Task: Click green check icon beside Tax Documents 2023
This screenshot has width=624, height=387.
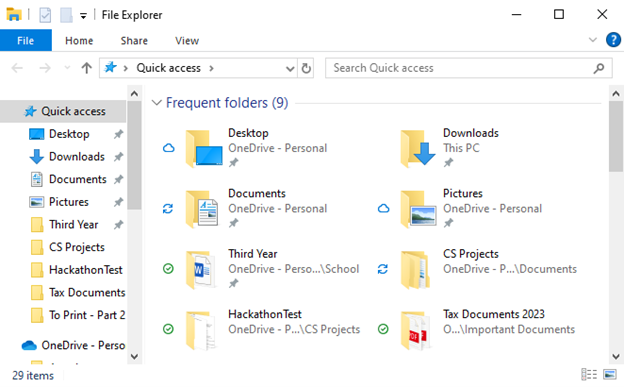Action: coord(383,329)
